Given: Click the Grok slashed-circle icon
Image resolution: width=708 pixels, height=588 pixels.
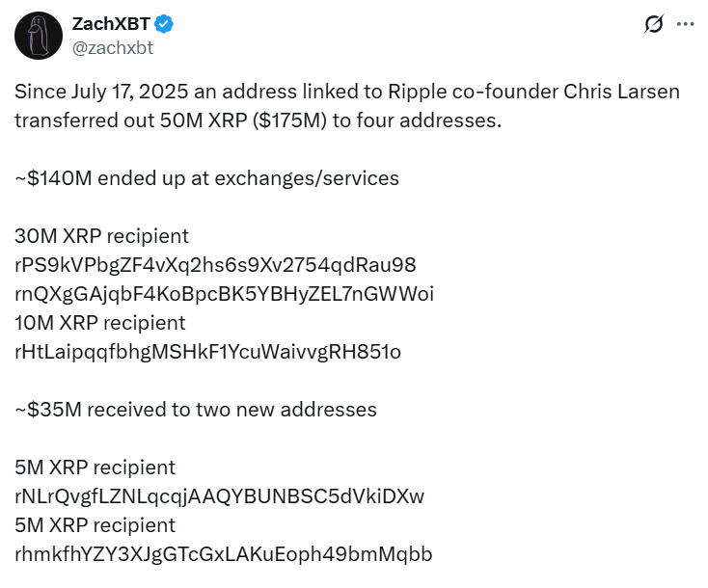Looking at the screenshot, I should 654,25.
